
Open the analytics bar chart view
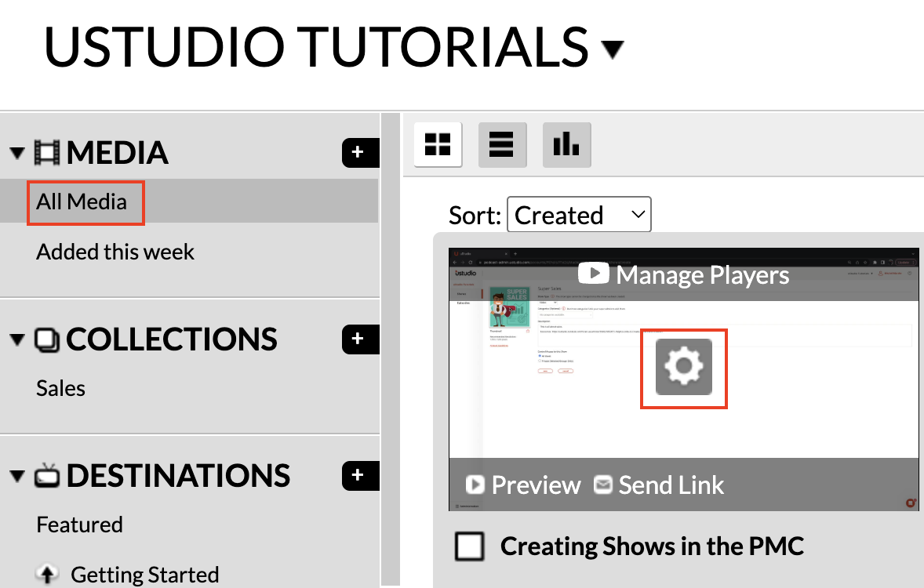pos(566,144)
